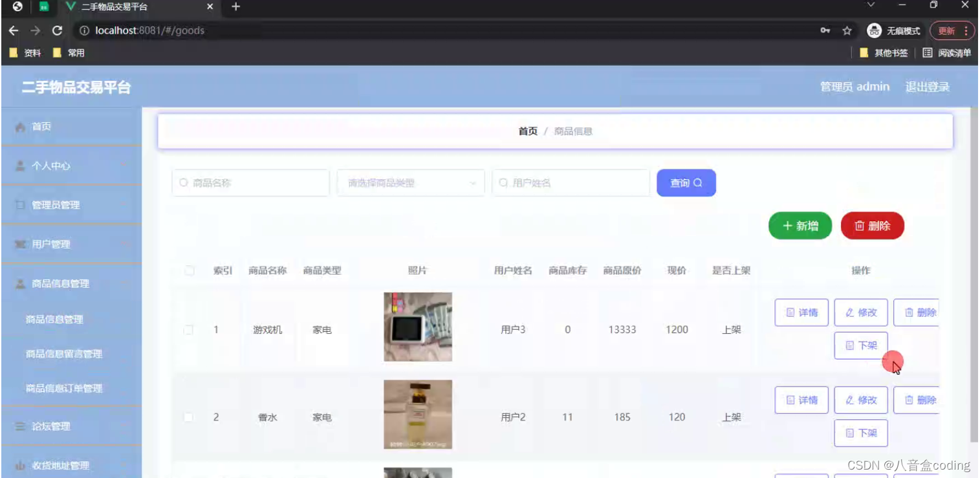This screenshot has height=478, width=980.
Task: Click the 二手物品交易平台 header title
Action: pos(76,87)
